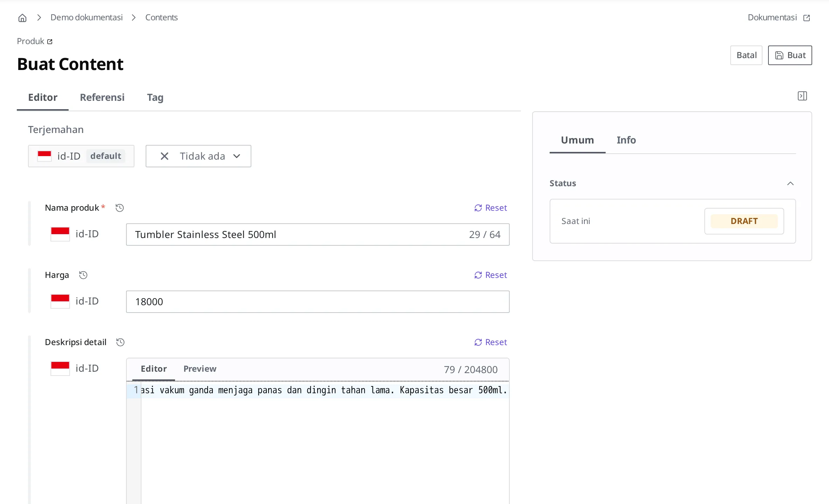Click the 29 / 64 character counter
829x504 pixels.
(485, 234)
